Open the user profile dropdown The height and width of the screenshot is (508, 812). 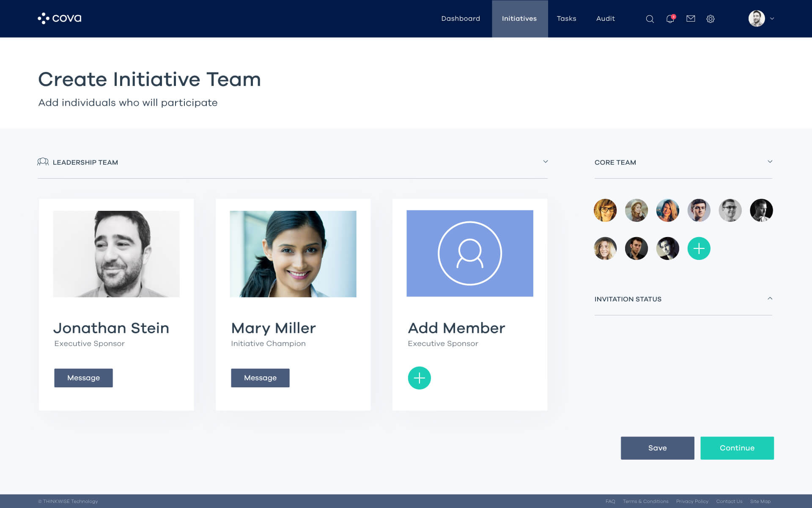[x=760, y=19]
